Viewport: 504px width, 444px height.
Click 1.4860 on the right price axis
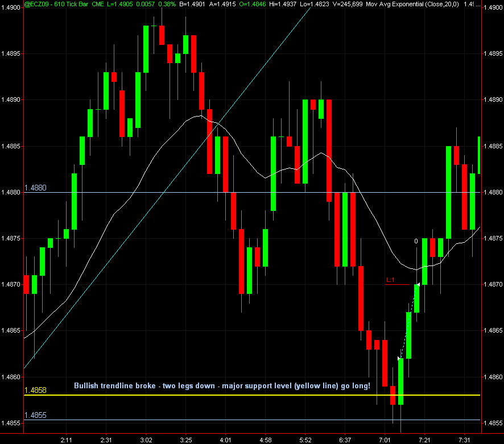(x=493, y=377)
